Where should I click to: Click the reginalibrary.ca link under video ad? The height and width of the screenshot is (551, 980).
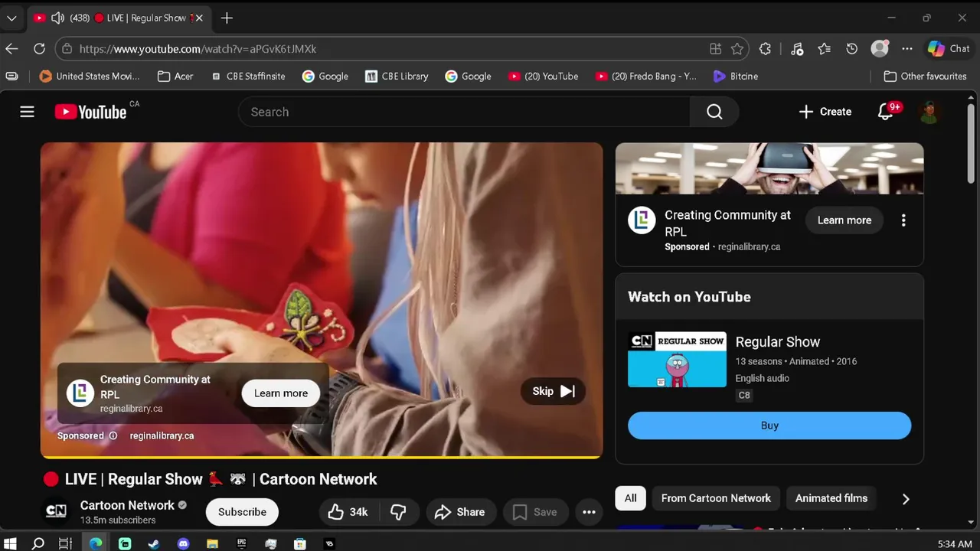click(x=162, y=435)
